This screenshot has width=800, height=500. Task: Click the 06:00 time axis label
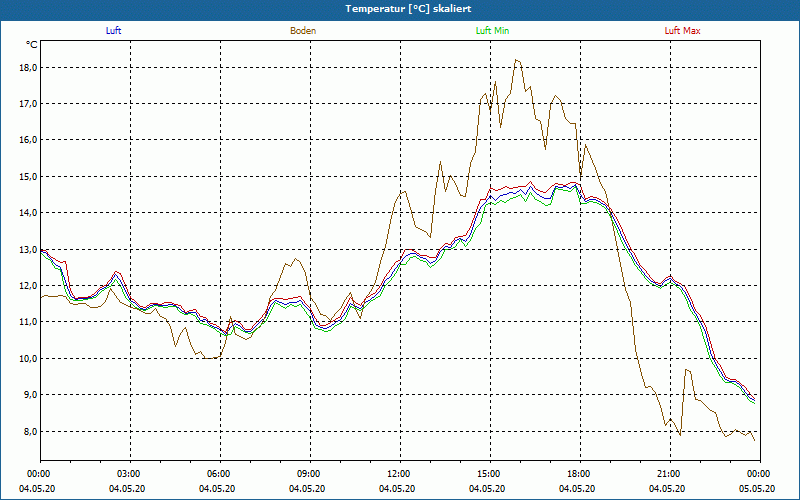[220, 474]
